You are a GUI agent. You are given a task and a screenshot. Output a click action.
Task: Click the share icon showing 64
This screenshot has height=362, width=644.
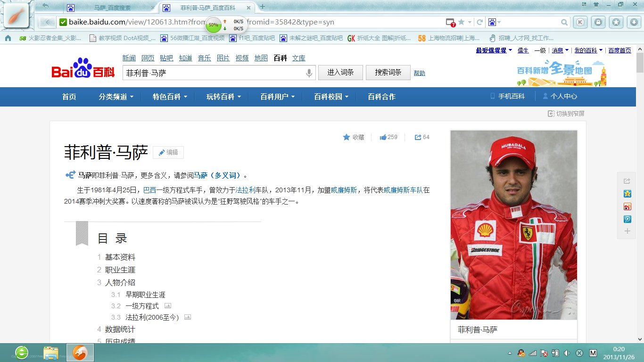pos(418,137)
